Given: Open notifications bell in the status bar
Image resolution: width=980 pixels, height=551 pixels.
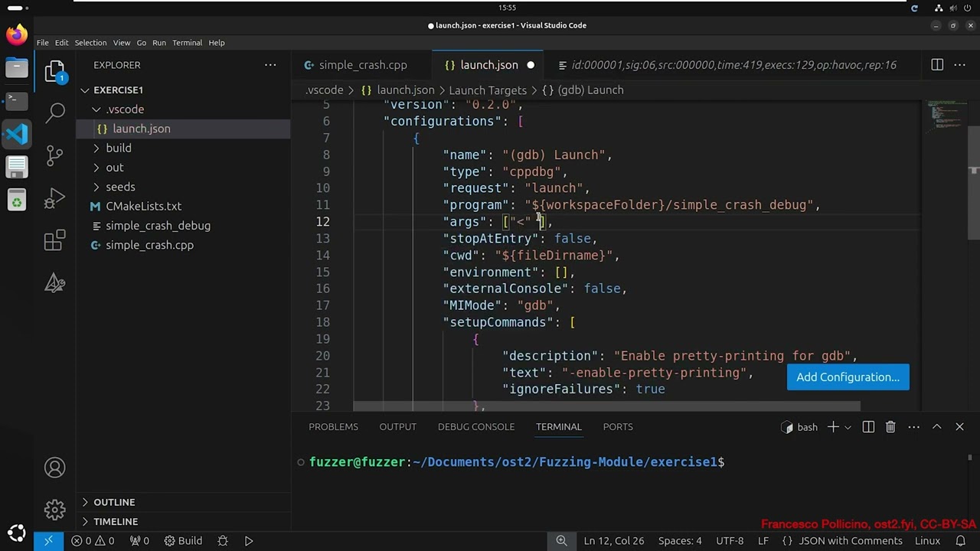Looking at the screenshot, I should pyautogui.click(x=961, y=541).
